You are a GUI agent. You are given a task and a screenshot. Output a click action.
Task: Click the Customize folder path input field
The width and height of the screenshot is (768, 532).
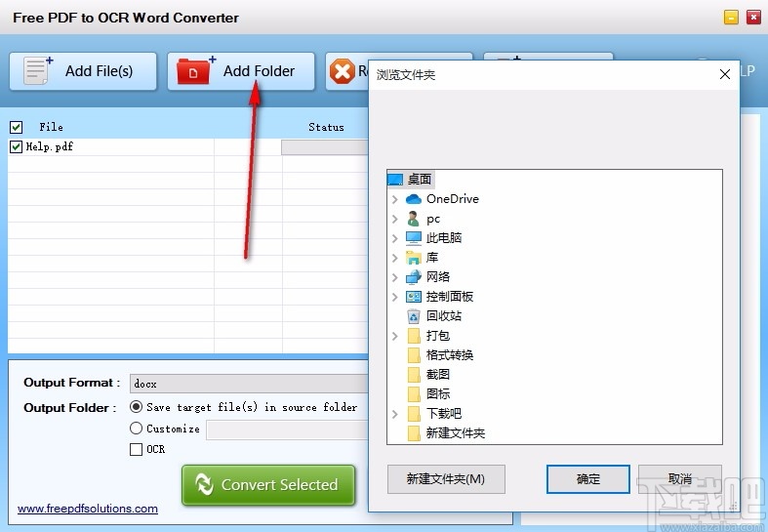[287, 430]
